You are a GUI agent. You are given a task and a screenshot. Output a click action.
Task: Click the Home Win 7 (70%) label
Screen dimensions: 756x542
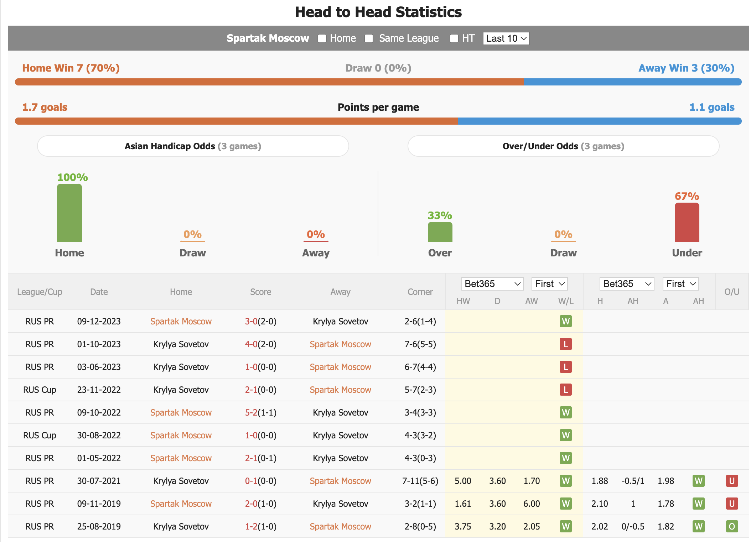71,68
